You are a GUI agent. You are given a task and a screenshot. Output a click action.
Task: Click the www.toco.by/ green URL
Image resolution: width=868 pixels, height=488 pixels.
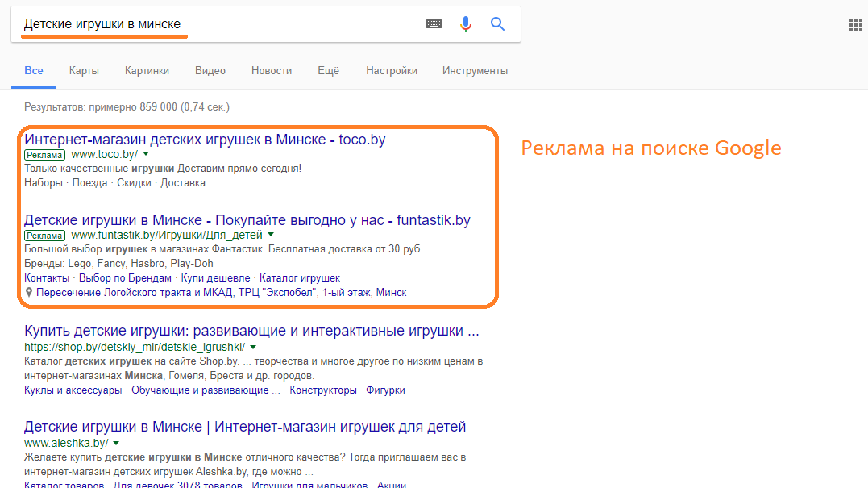click(x=104, y=155)
